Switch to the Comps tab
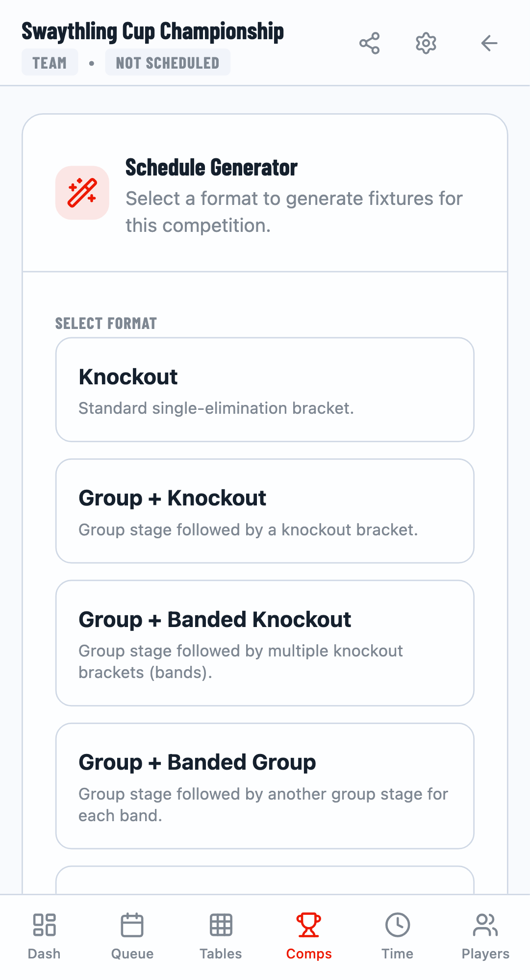The height and width of the screenshot is (980, 530). tap(308, 934)
